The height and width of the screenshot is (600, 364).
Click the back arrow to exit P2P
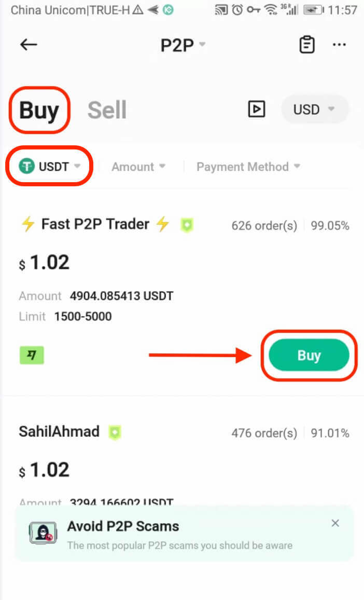coord(29,45)
